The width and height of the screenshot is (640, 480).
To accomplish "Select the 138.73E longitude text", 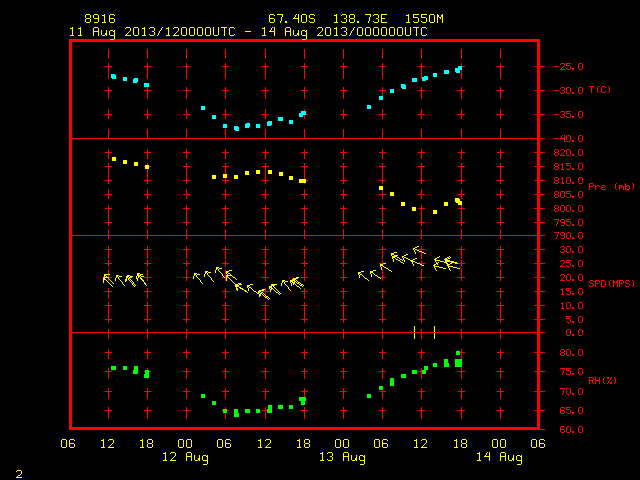I will 360,19.
